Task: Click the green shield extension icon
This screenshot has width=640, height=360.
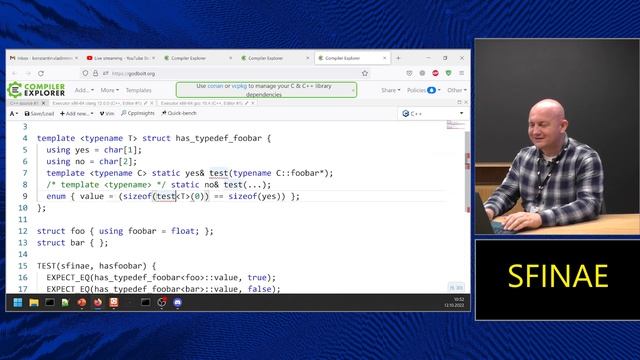Action: click(449, 73)
